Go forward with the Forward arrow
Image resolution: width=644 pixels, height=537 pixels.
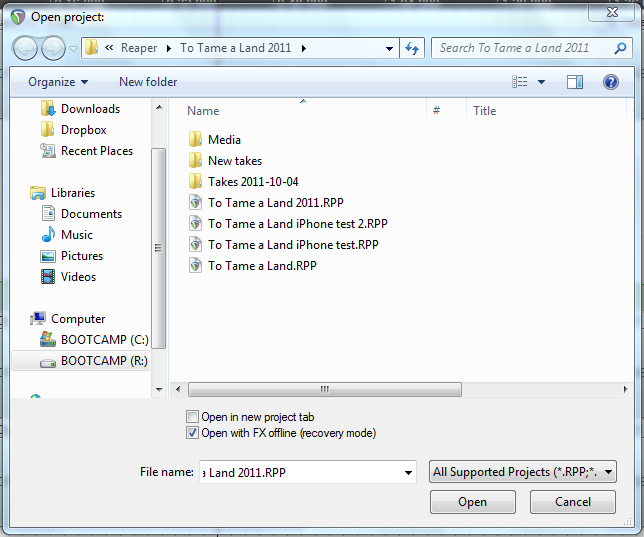pos(53,48)
